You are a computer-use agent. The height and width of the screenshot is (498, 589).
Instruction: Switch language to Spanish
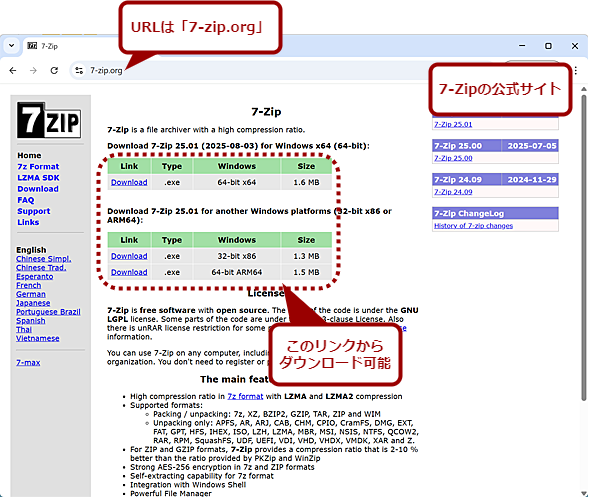point(30,321)
